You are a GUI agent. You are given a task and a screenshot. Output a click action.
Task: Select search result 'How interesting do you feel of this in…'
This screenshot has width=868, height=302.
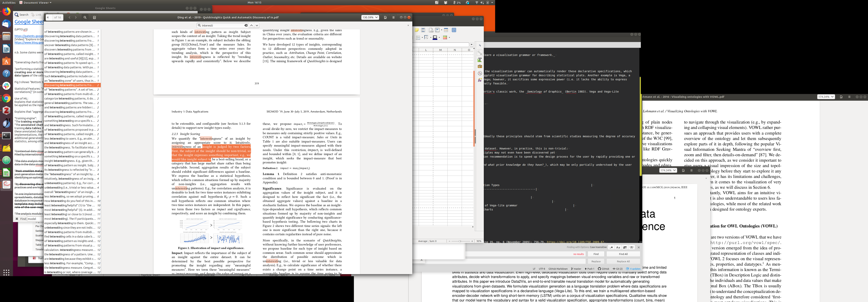point(69,201)
